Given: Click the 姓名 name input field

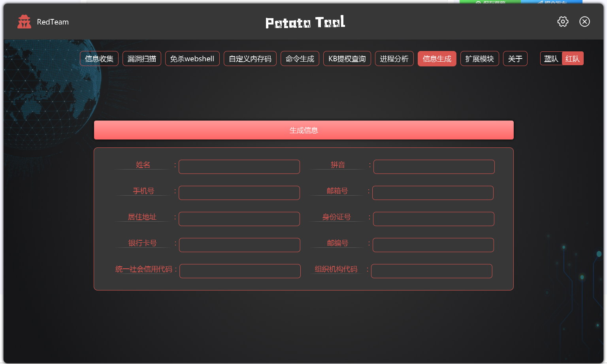Looking at the screenshot, I should pyautogui.click(x=239, y=167).
